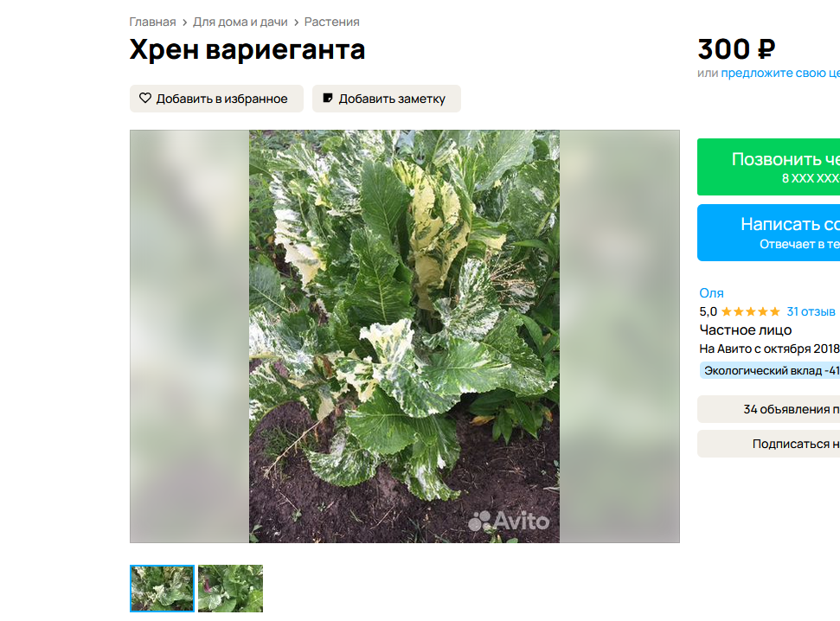Open the Главная breadcrumb link
Image resolution: width=840 pixels, height=621 pixels.
point(152,22)
